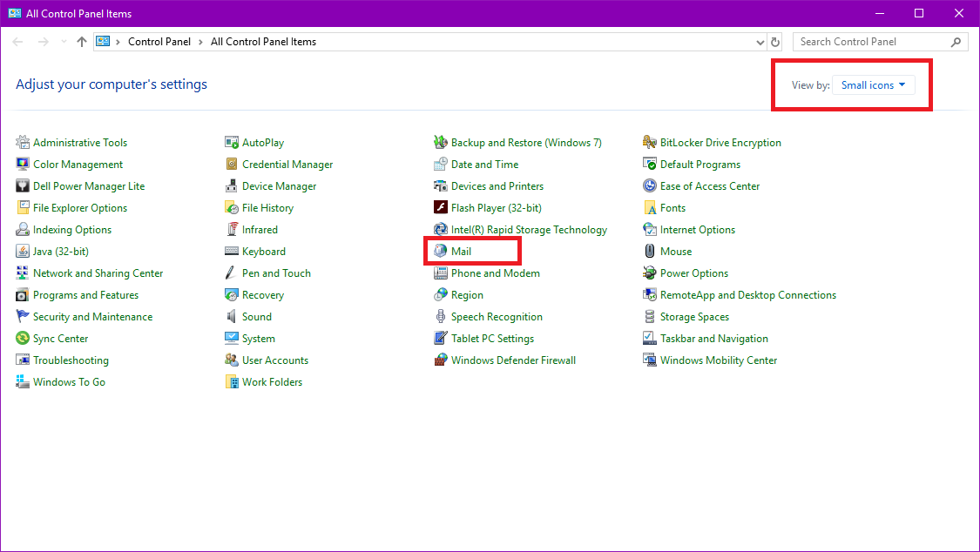The height and width of the screenshot is (552, 980).
Task: Open the Mail icon
Action: coord(441,252)
